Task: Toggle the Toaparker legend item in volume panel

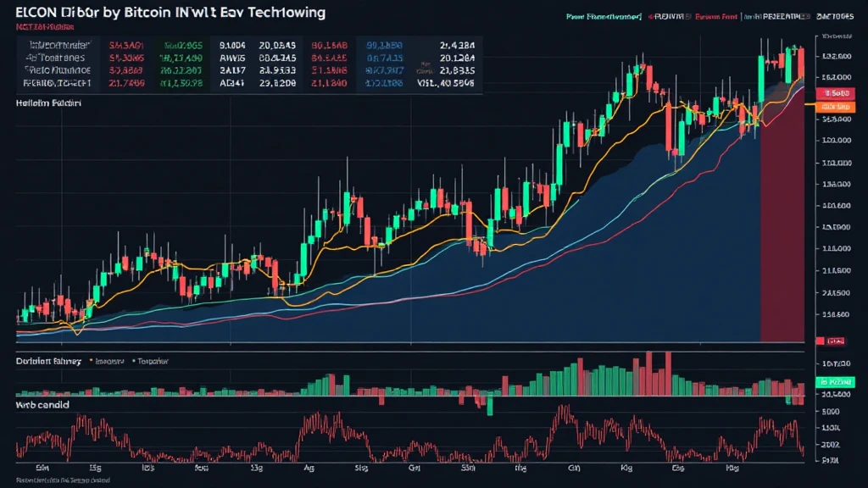Action: [x=147, y=361]
